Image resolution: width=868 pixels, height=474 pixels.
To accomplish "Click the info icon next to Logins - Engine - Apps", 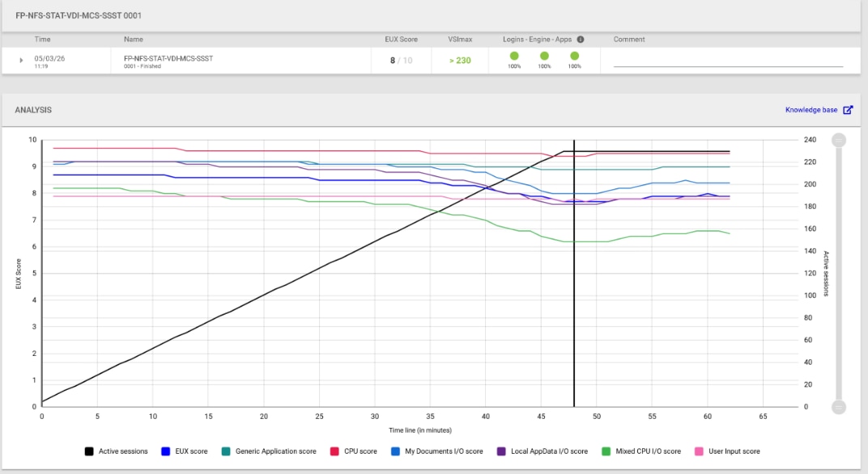I will (x=580, y=40).
